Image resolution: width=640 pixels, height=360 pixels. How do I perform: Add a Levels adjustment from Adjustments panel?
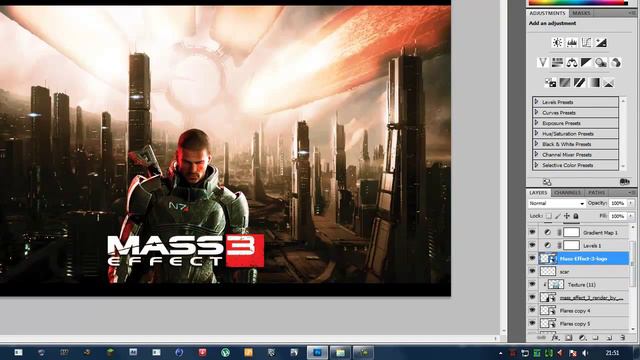click(x=571, y=42)
